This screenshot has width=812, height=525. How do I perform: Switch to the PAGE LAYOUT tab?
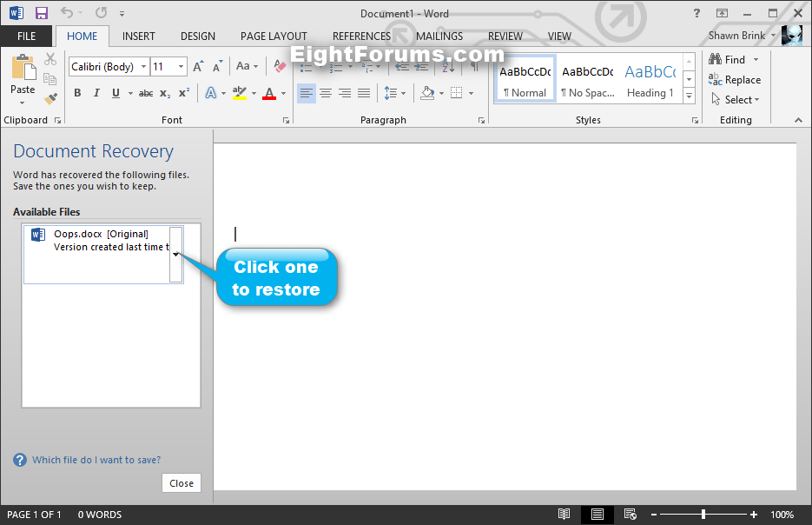click(274, 37)
